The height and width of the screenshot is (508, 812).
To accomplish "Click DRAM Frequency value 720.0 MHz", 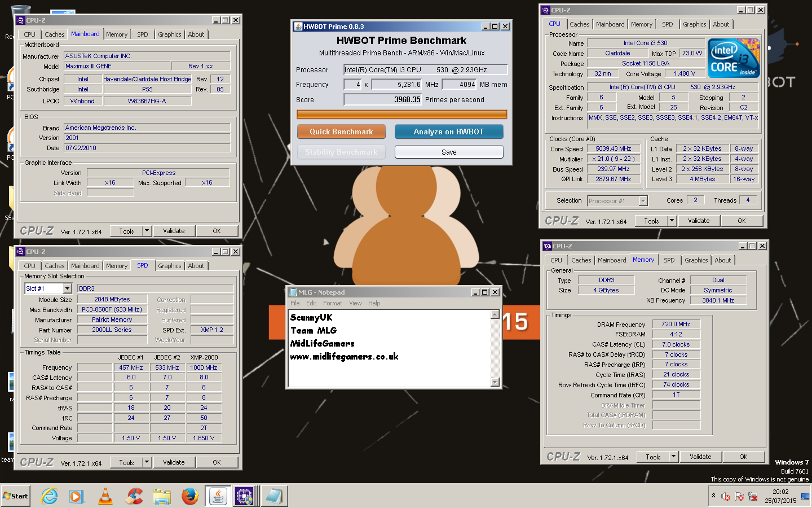I will [x=676, y=324].
